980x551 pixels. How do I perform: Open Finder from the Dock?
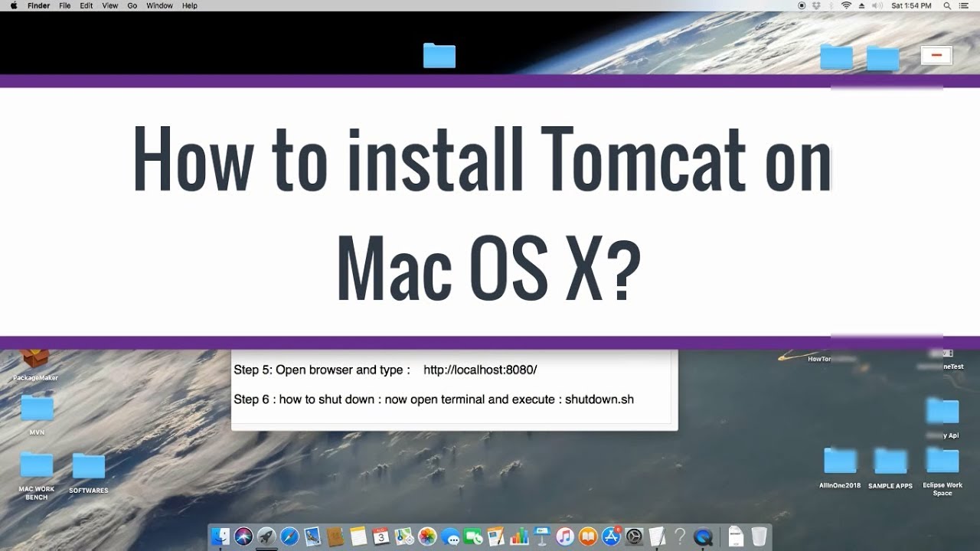pos(220,536)
